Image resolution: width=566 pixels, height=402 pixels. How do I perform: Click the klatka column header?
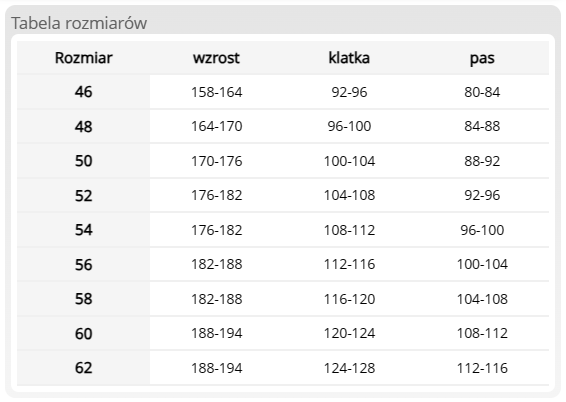pyautogui.click(x=349, y=58)
